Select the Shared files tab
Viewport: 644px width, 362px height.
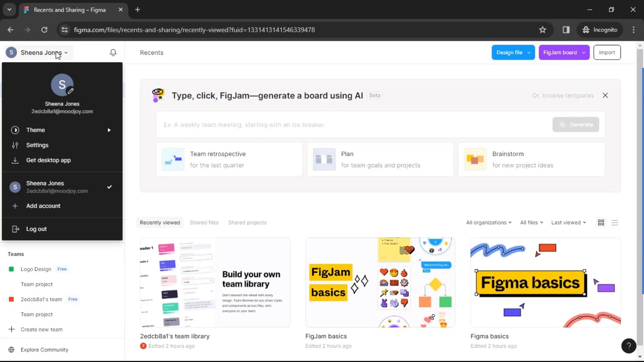click(204, 222)
